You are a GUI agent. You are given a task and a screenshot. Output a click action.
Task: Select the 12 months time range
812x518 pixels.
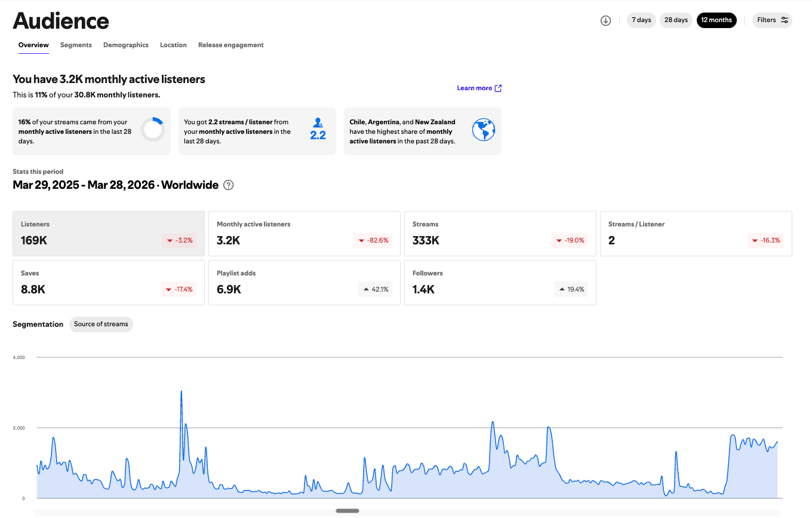pos(716,20)
